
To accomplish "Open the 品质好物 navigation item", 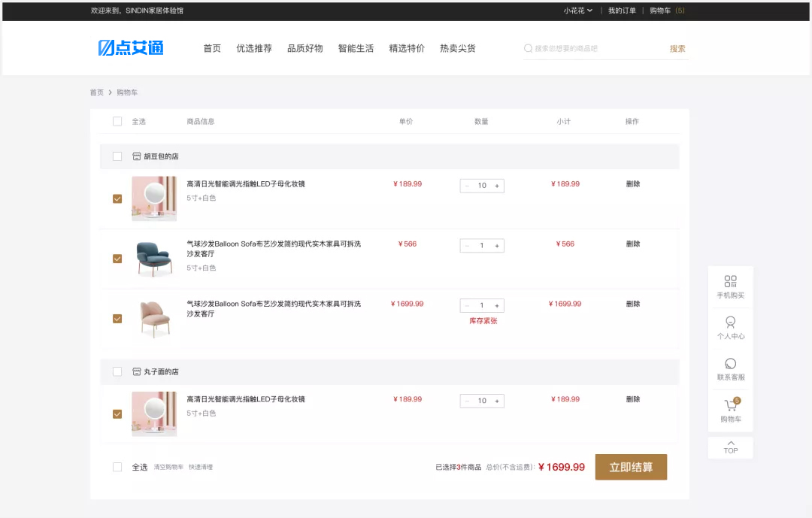I will (305, 48).
